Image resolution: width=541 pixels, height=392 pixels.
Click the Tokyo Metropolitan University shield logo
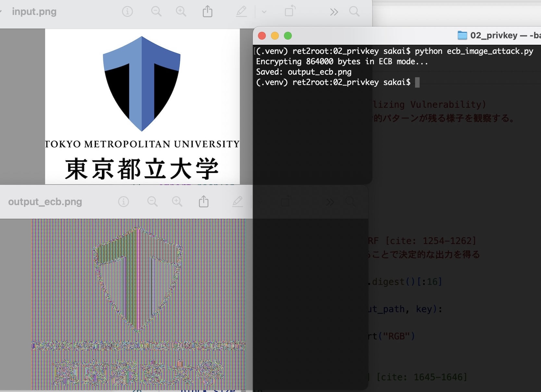tap(142, 83)
